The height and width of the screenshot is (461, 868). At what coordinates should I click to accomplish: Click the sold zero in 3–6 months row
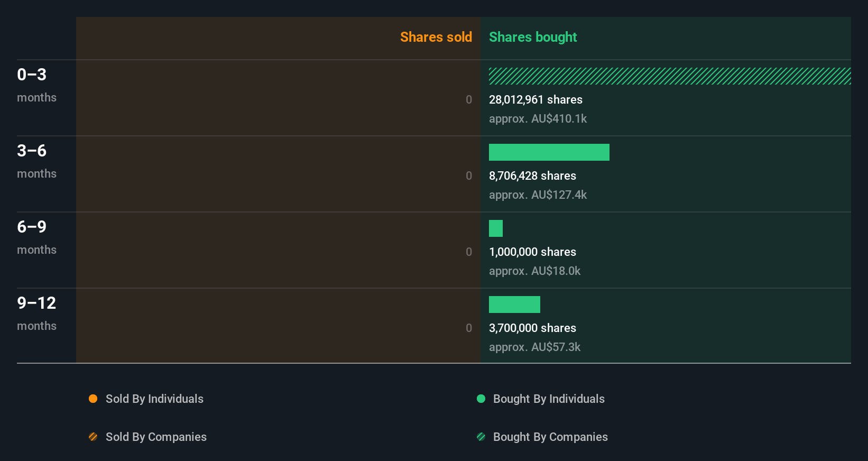469,176
